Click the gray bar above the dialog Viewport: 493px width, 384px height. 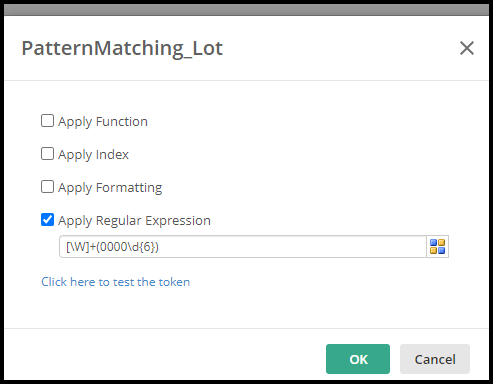pyautogui.click(x=246, y=10)
